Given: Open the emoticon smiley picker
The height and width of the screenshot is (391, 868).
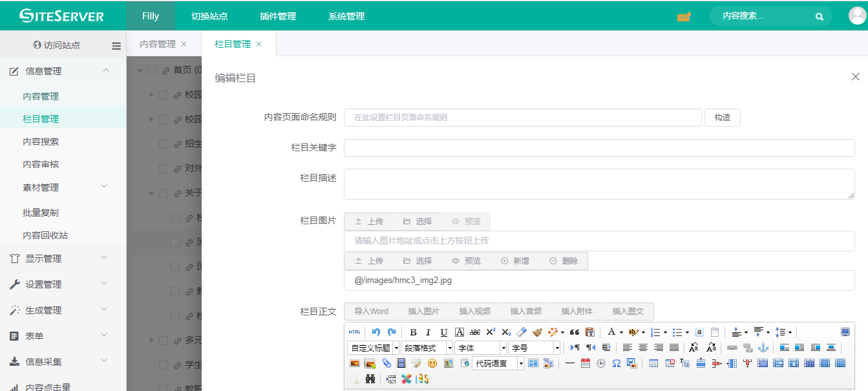Looking at the screenshot, I should coord(432,363).
